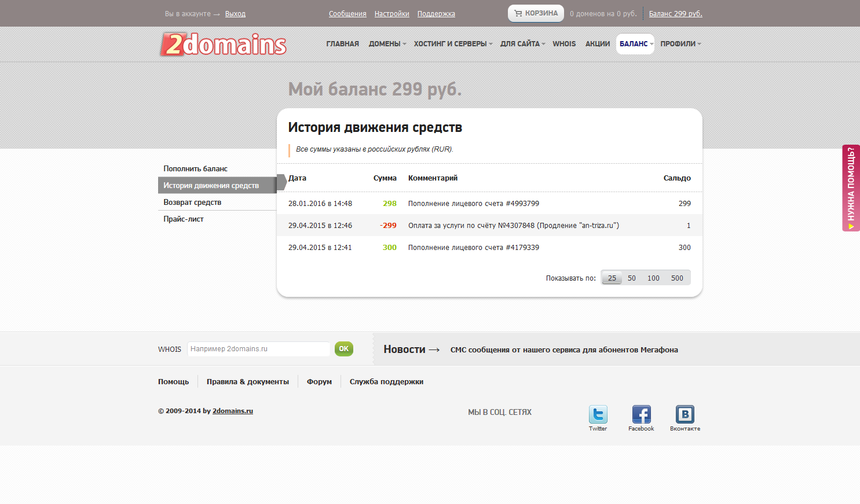
Task: Click the Комментарий column header
Action: (433, 178)
